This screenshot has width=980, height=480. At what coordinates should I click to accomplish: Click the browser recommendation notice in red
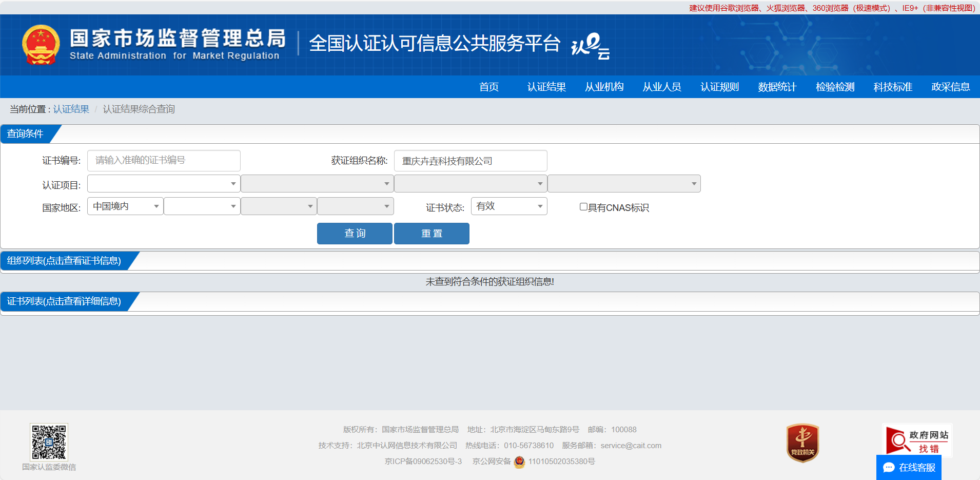point(832,8)
